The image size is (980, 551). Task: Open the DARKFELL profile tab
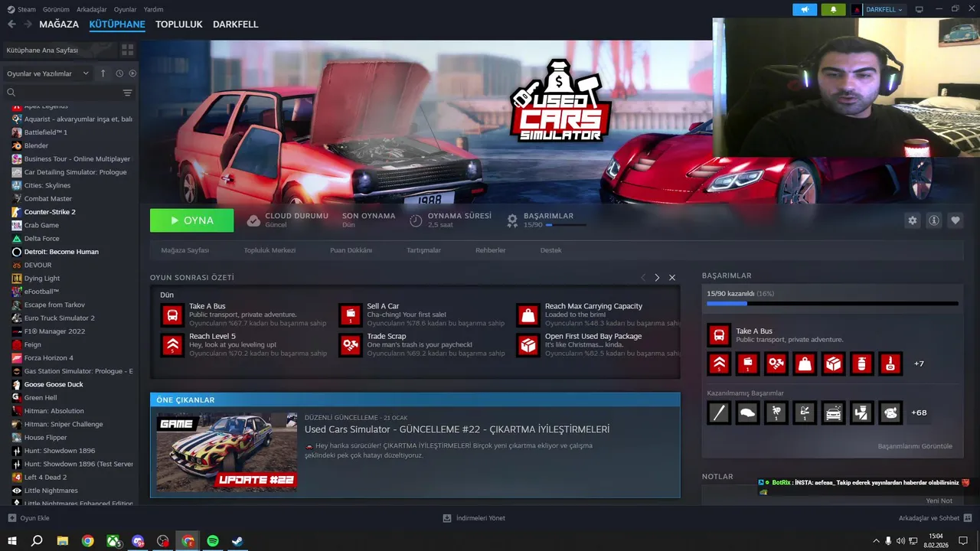point(235,24)
